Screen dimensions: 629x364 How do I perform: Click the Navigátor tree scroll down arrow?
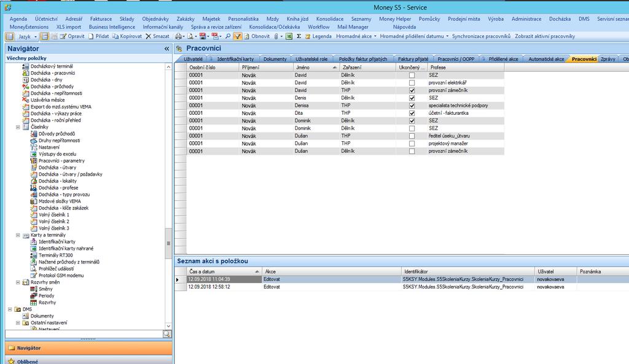click(168, 327)
